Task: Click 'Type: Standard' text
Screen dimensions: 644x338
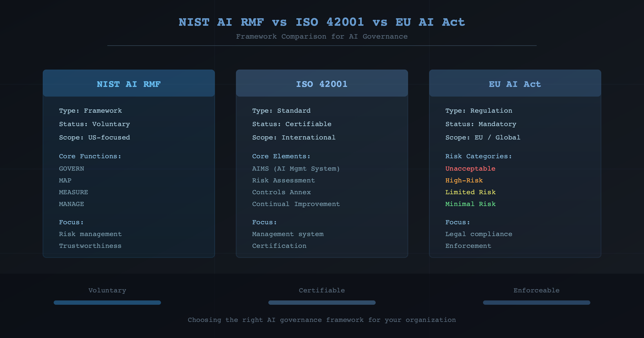Action: (282, 111)
